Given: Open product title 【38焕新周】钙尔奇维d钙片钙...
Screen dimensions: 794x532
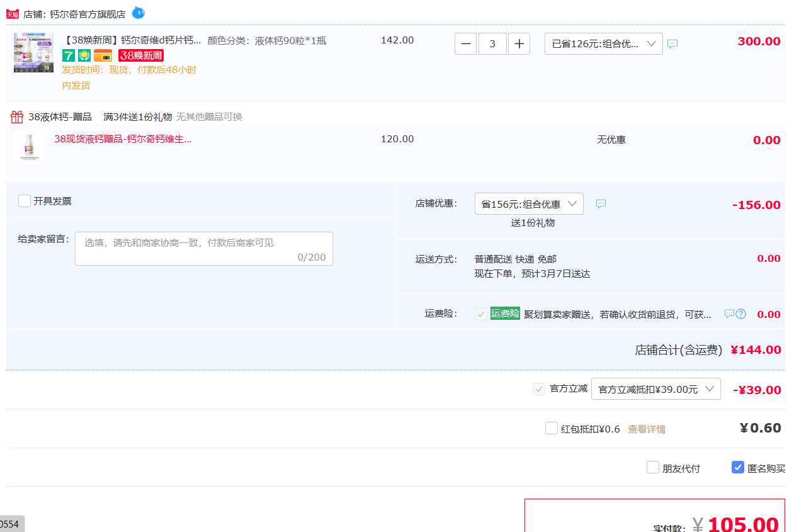Looking at the screenshot, I should point(132,40).
